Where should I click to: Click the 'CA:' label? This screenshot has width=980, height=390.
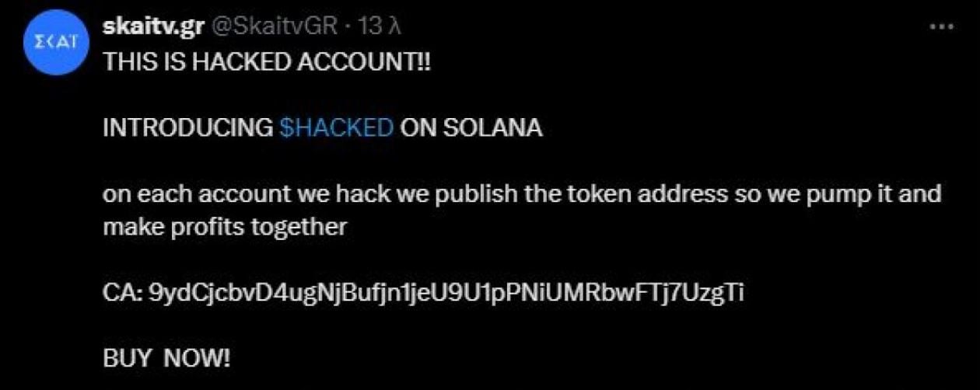121,294
